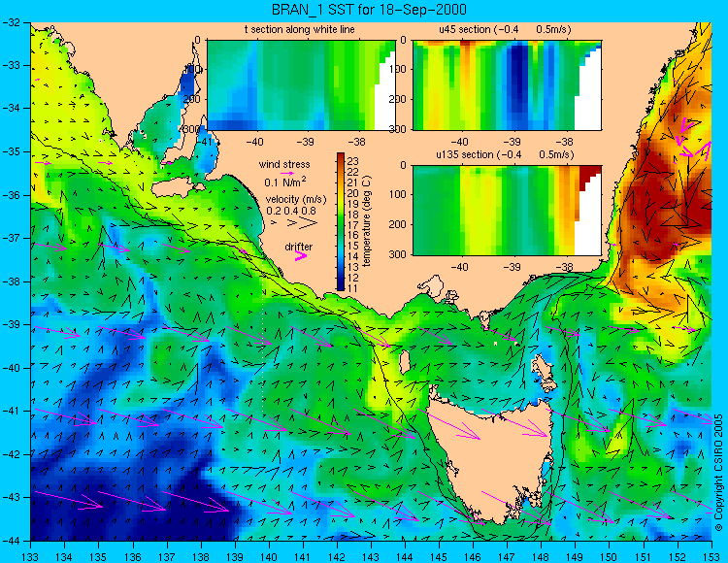
Task: Click the depth label 100 of the u45 section
Action: pos(399,70)
